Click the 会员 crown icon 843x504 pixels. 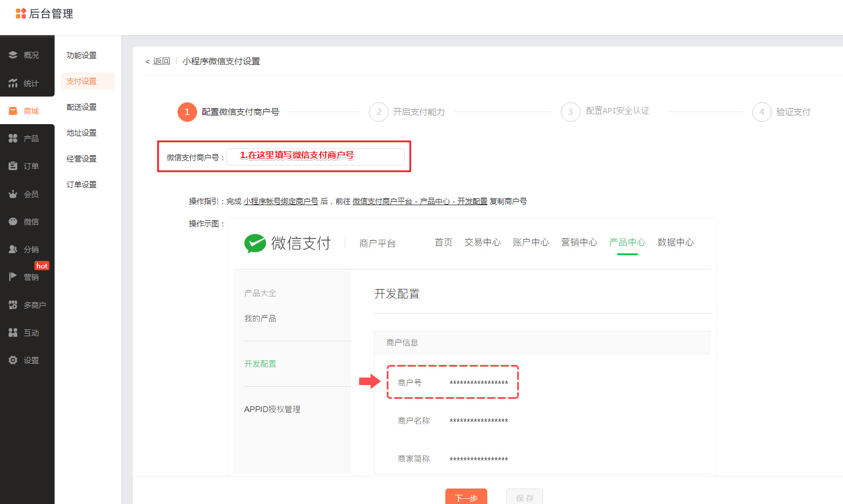(13, 194)
